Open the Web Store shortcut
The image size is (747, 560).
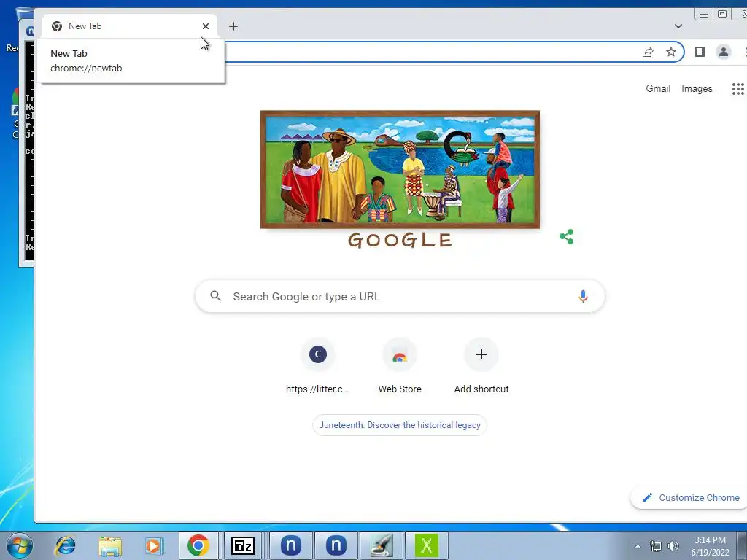coord(400,366)
